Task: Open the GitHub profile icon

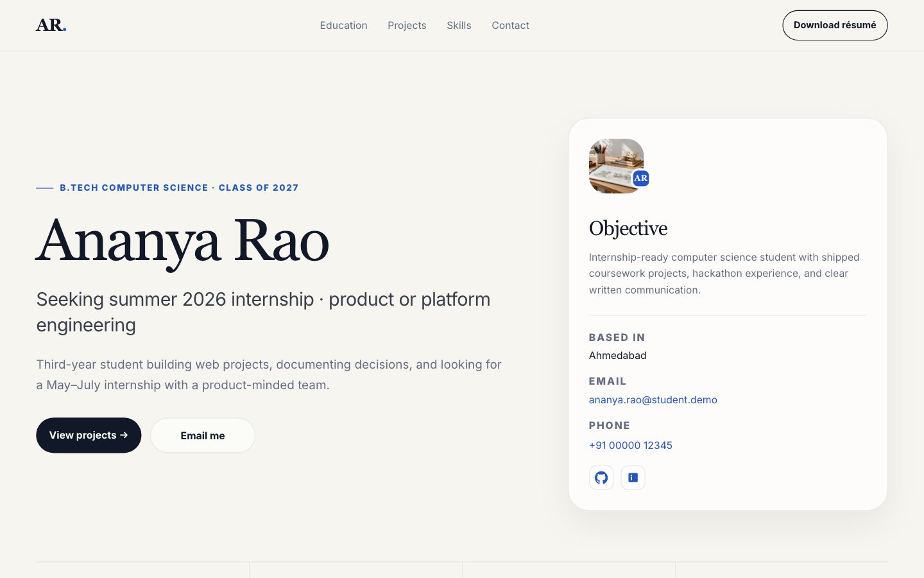Action: [601, 478]
